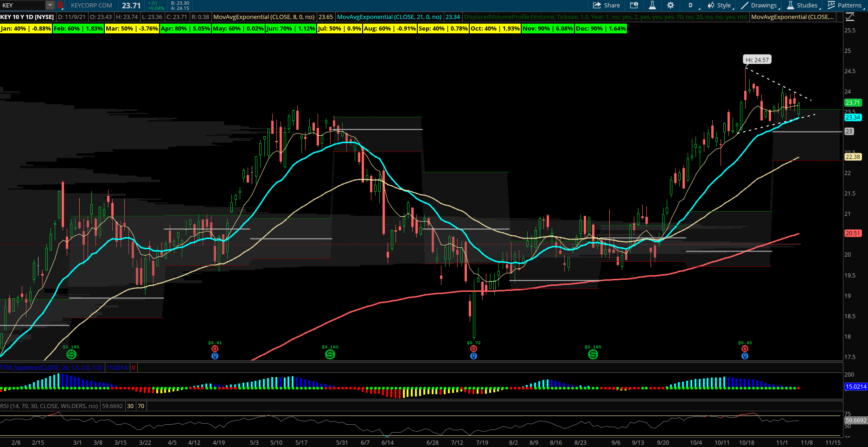Click the green 23.71 price axis label
The height and width of the screenshot is (447, 868).
(853, 103)
